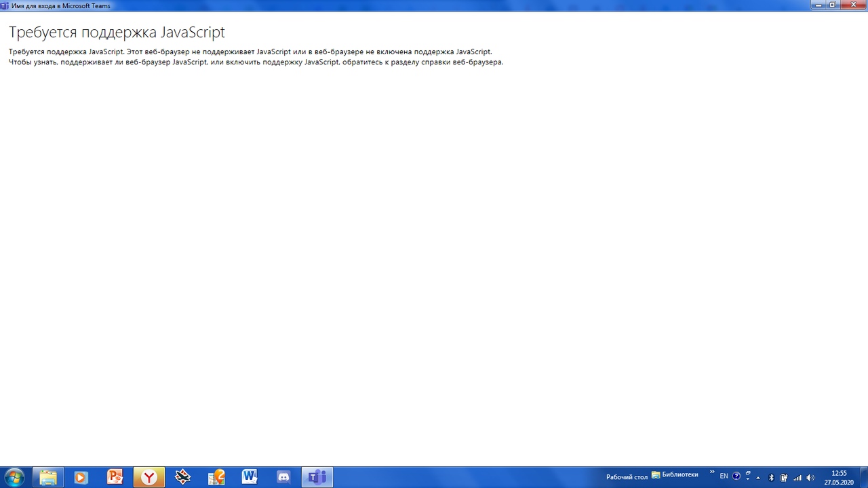Show hidden system tray icons
The width and height of the screenshot is (868, 488).
(x=758, y=478)
